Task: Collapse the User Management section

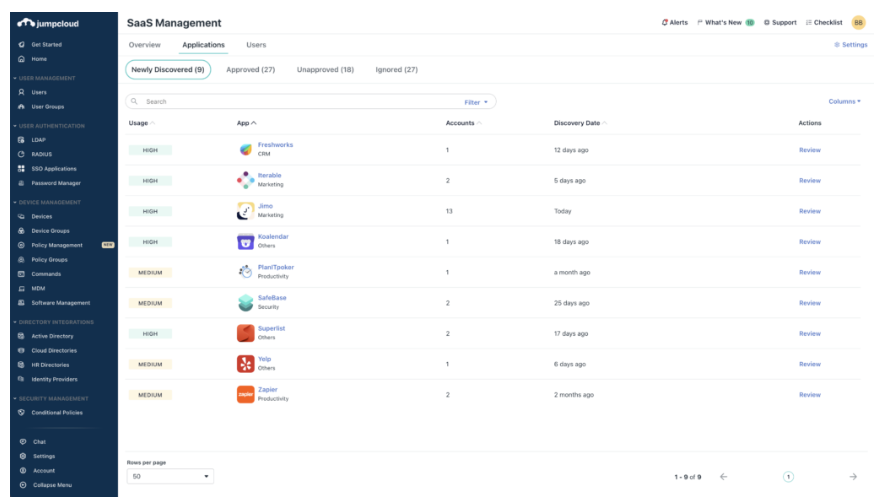Action: click(15, 77)
